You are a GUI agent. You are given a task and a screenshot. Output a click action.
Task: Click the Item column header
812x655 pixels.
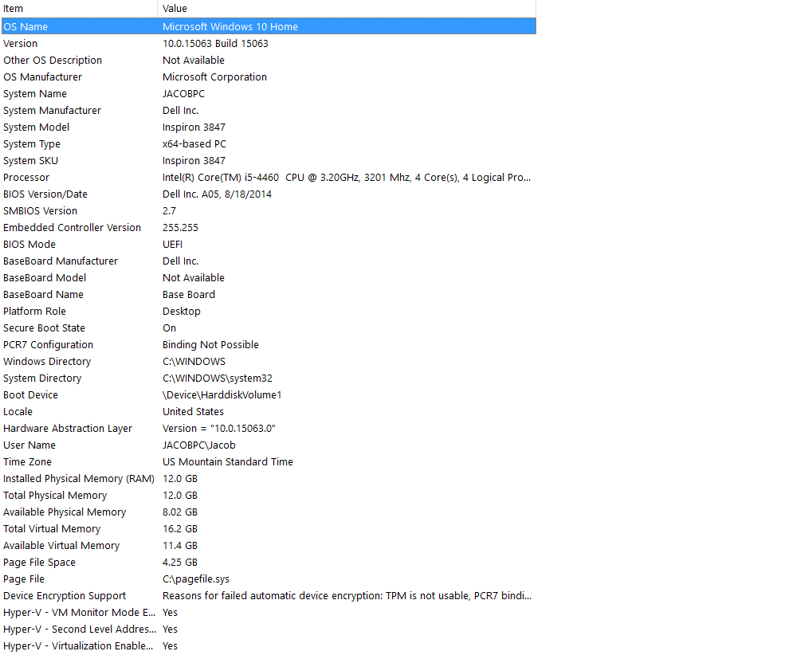coord(79,8)
